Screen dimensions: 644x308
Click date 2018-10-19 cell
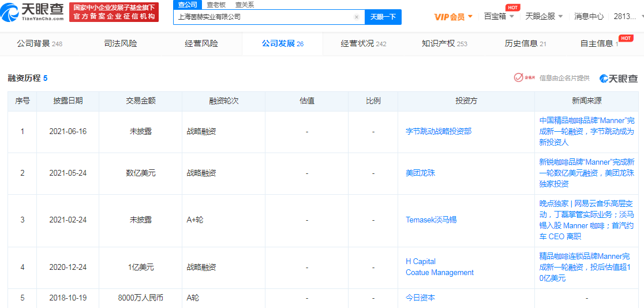click(68, 298)
